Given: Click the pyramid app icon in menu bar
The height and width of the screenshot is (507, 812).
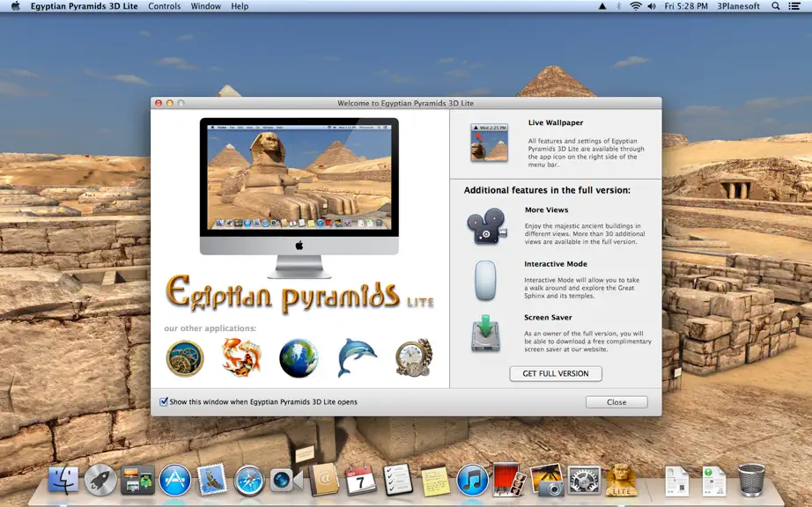Looking at the screenshot, I should (x=602, y=6).
